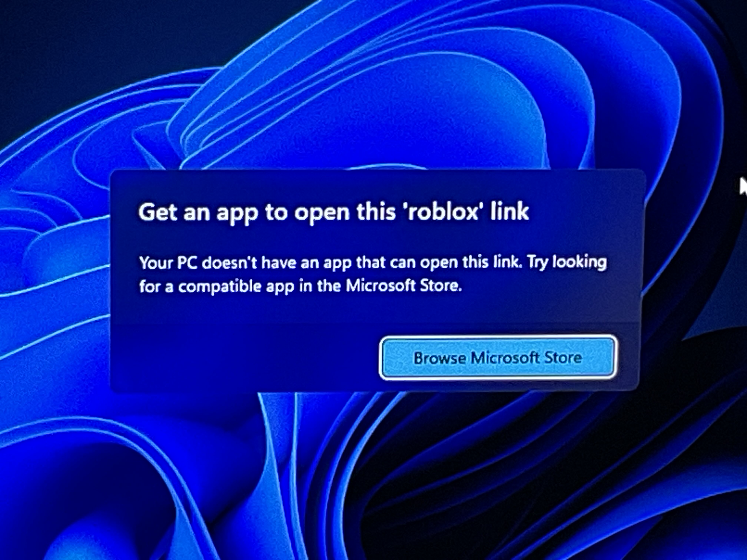This screenshot has height=560, width=747.
Task: Click the empty space right of the dialog title
Action: coord(588,212)
